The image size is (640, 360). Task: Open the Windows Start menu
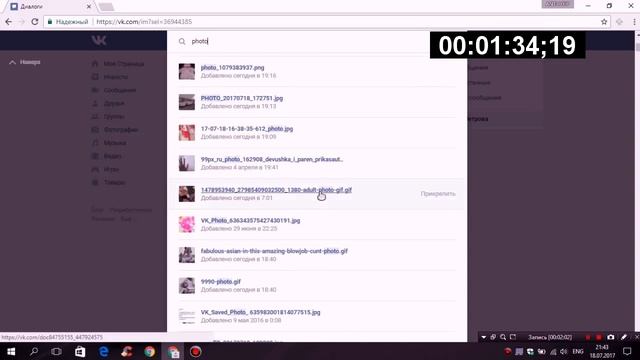point(11,351)
